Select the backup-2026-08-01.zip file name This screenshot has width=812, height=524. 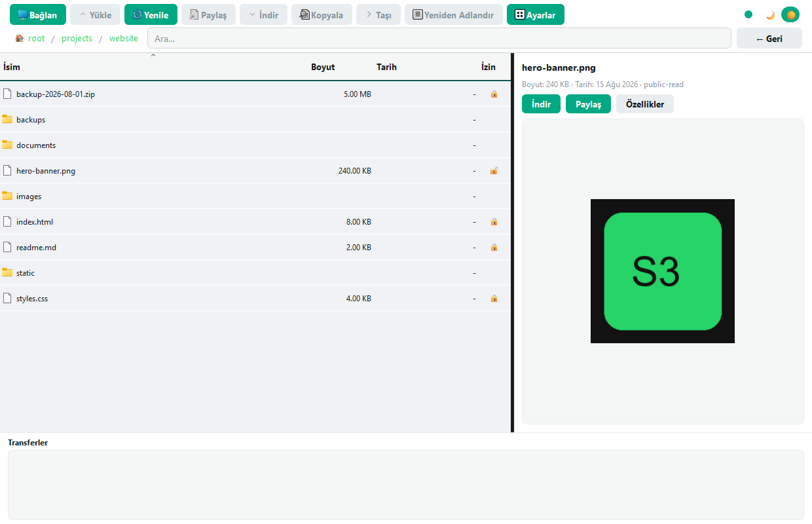(x=56, y=94)
